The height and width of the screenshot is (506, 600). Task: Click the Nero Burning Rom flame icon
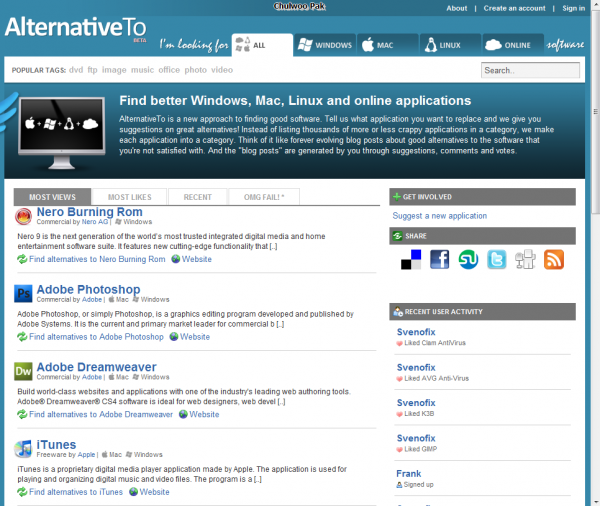tap(23, 216)
